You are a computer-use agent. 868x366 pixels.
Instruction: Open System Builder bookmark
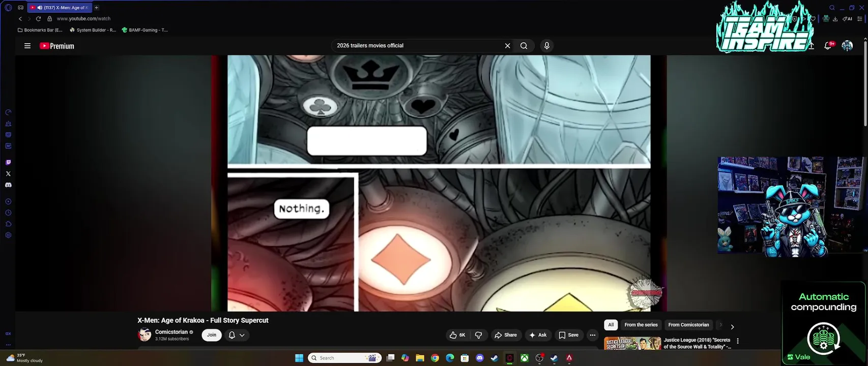click(93, 30)
